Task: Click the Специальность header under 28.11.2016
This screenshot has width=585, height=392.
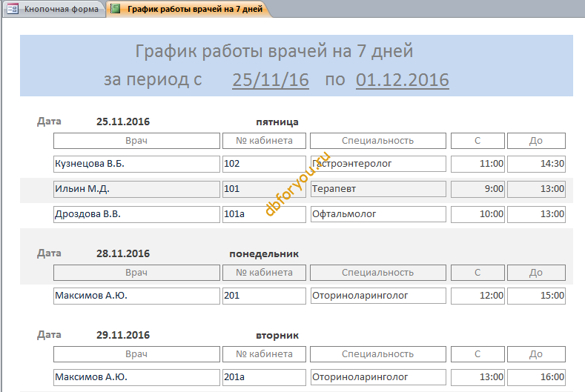Action: tap(378, 273)
